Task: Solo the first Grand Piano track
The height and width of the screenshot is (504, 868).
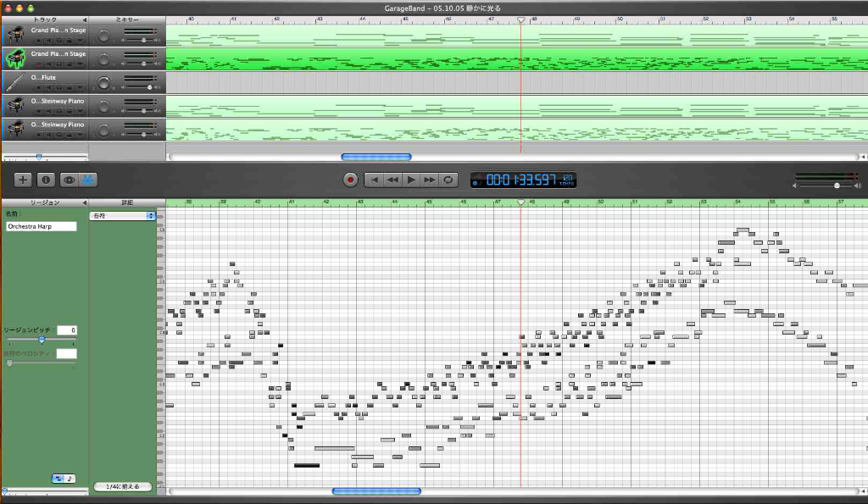Action: click(x=58, y=40)
